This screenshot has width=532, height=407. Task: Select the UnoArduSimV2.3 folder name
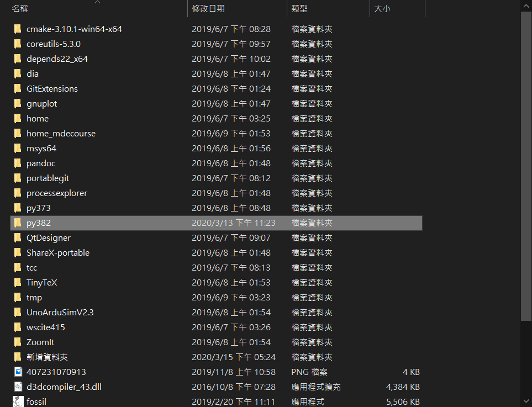60,312
